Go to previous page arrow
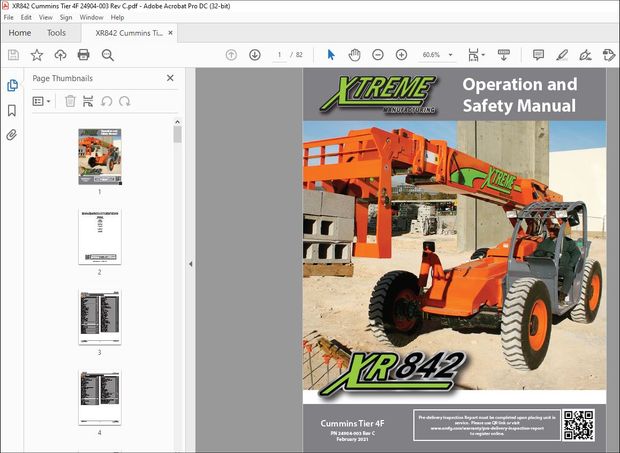 click(231, 55)
